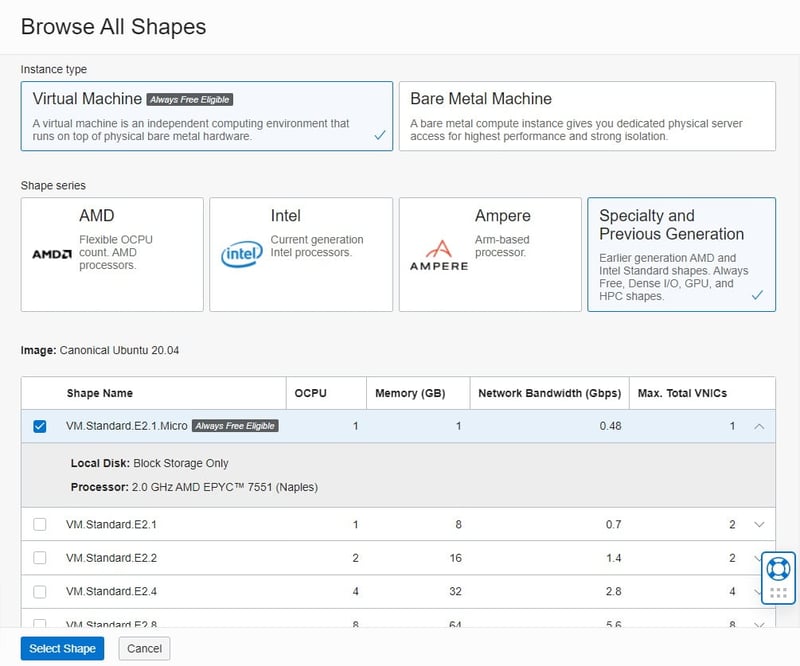Check the VM.Standard.E2.1 shape checkbox
The image size is (800, 666).
pos(40,524)
